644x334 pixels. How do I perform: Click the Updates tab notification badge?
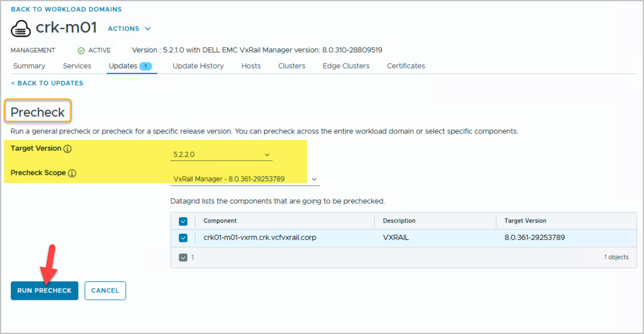pos(145,66)
